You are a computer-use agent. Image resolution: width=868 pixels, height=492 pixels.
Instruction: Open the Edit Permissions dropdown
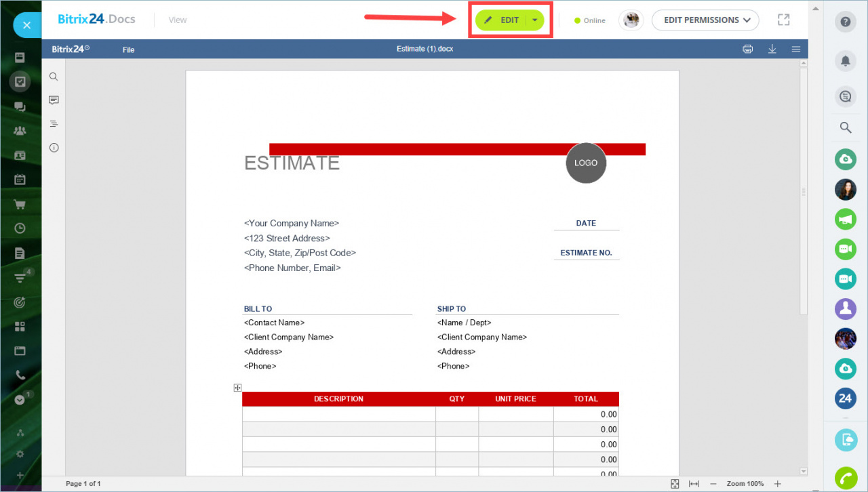705,20
